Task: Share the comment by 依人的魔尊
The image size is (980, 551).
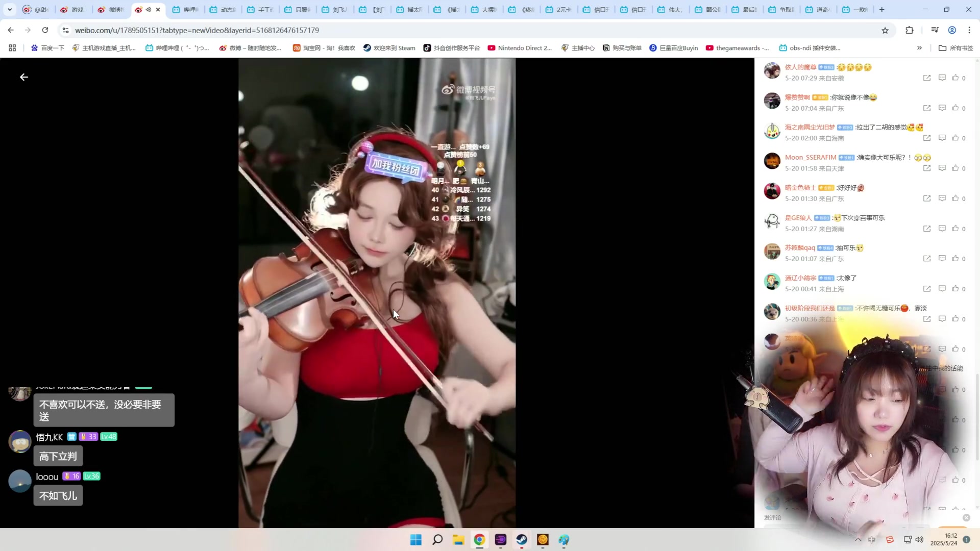Action: point(927,78)
